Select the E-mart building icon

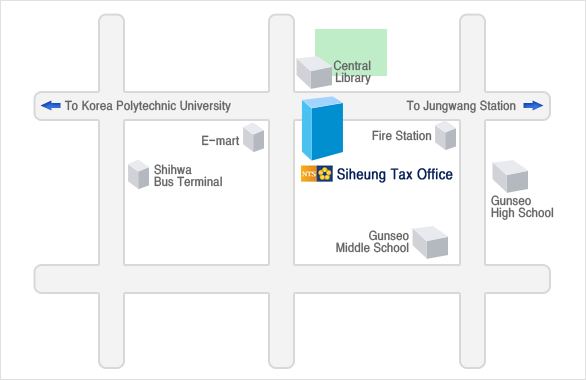tap(253, 137)
